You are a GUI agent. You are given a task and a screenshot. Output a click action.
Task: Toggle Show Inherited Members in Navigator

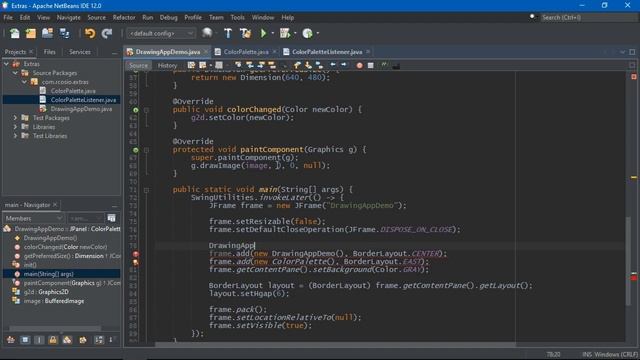point(11,340)
